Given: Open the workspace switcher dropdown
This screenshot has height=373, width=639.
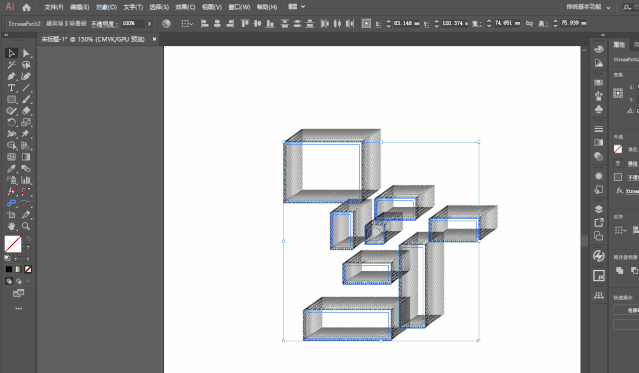Looking at the screenshot, I should click(588, 7).
